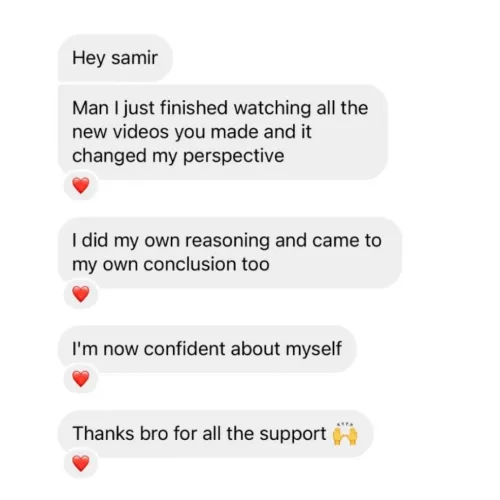Open the heart reaction under "I'm now confident about myself"
Screen dimensions: 500x500
coord(81,379)
